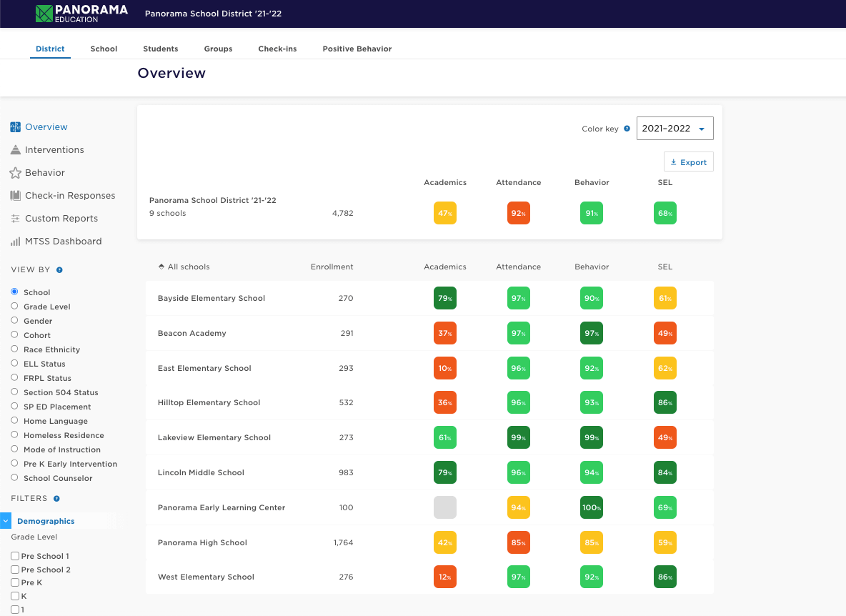Open the Students tab

160,49
